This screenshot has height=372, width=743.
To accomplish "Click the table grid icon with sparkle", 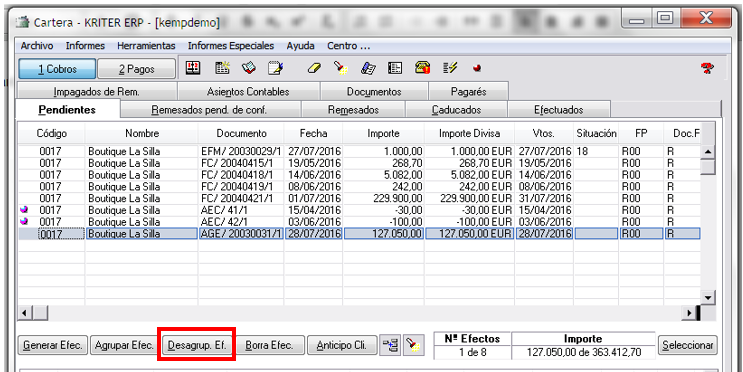I will [x=222, y=68].
